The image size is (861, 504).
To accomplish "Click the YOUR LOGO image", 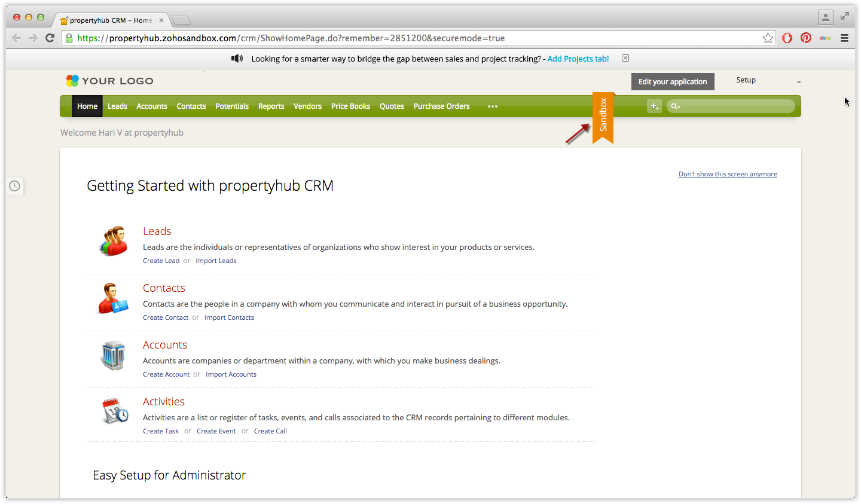I will 110,81.
